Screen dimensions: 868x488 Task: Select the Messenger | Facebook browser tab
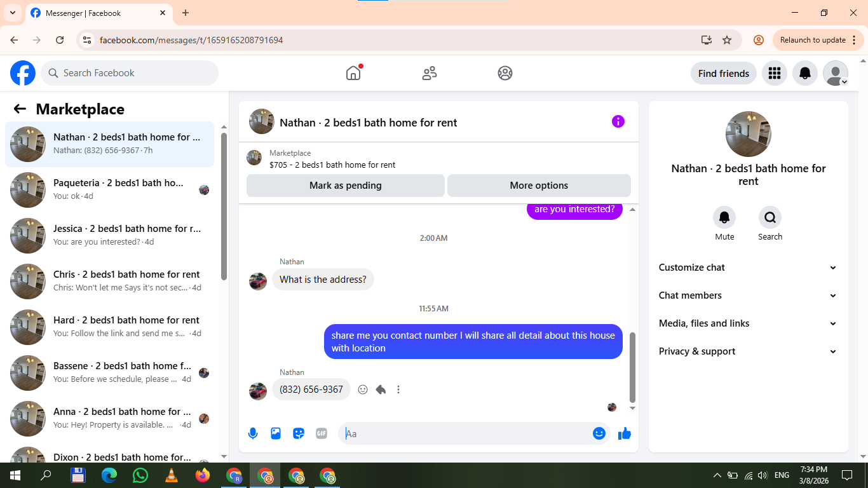tap(98, 13)
